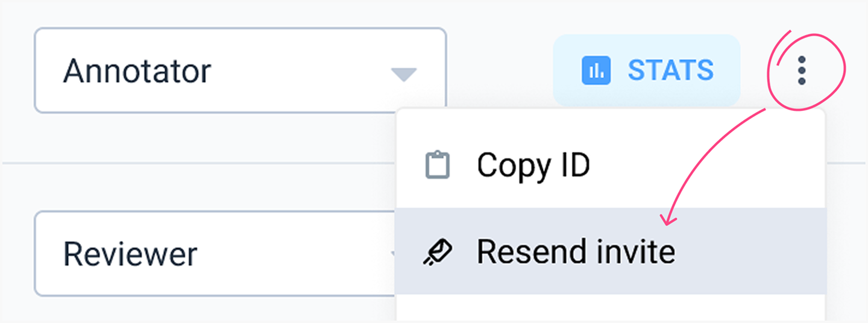Click the vertical ellipsis circled in pink
Screen dimensions: 868x323
(x=801, y=71)
